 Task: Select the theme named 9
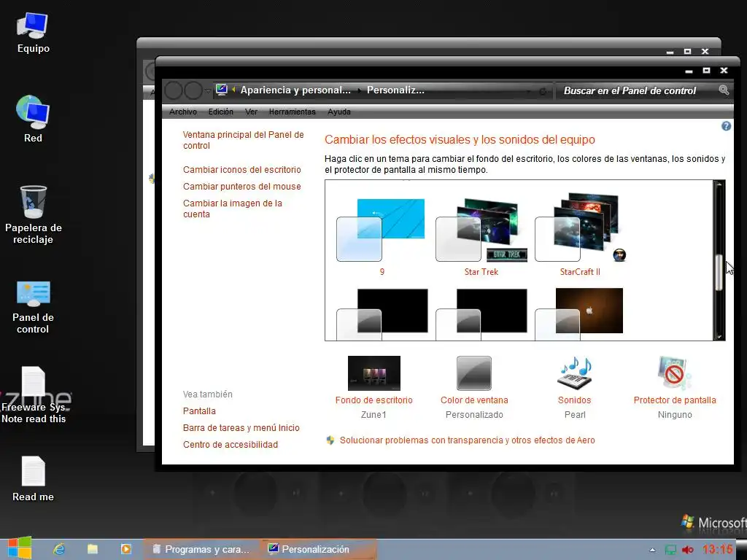(x=381, y=237)
